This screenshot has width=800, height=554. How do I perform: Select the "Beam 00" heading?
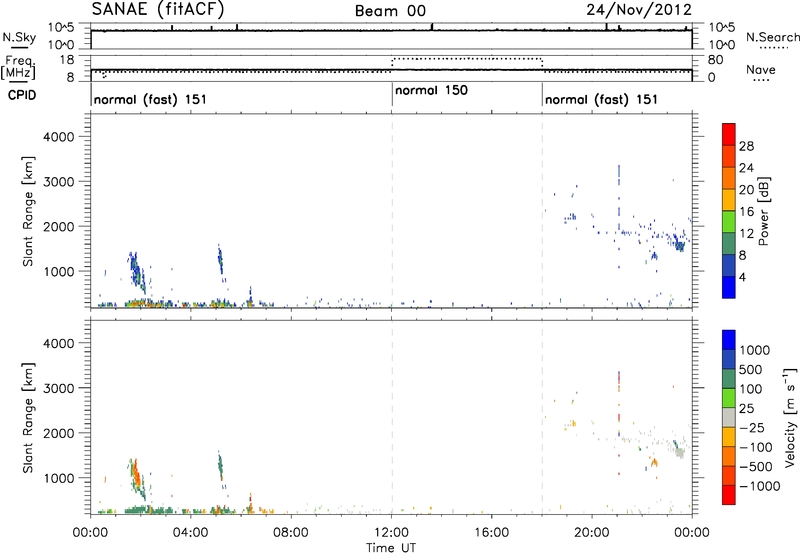coord(390,11)
